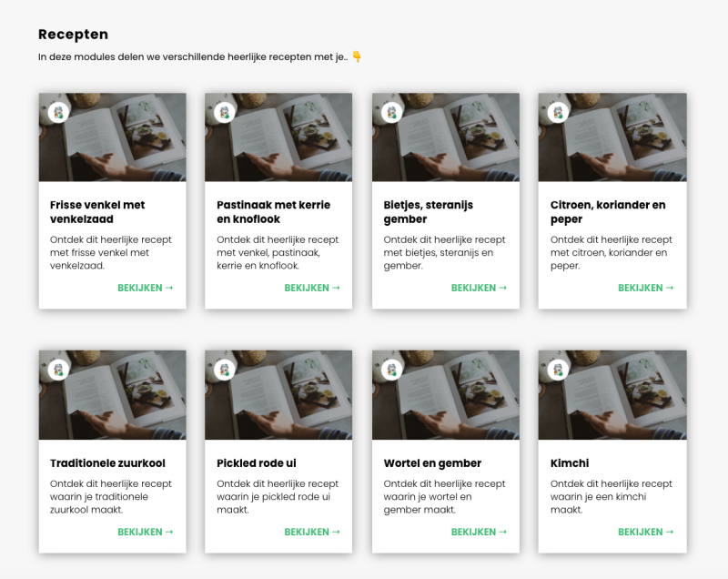Viewport: 728px width, 579px height.
Task: Click the round logo icon on Wortel en gember card
Action: pos(391,370)
